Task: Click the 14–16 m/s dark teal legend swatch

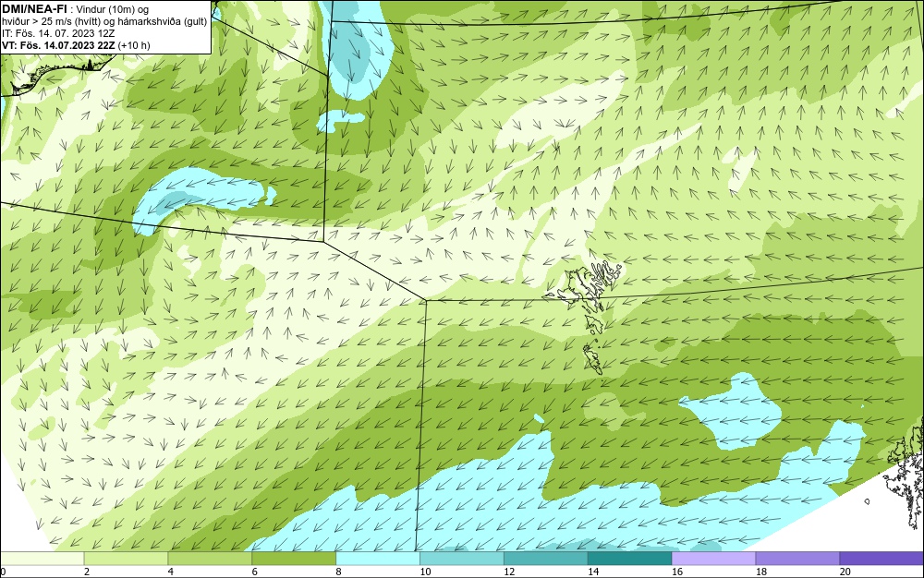Action: [629, 559]
